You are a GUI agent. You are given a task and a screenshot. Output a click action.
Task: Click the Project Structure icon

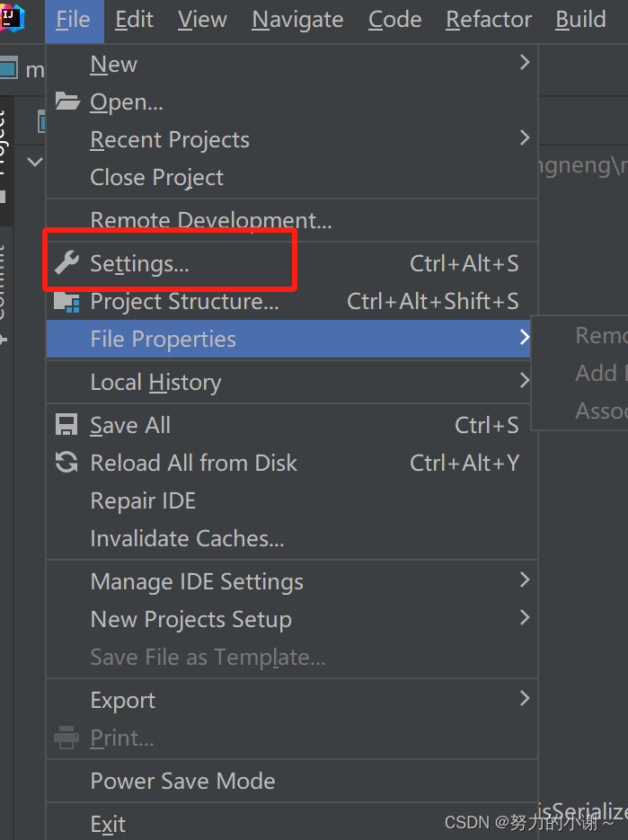[x=67, y=302]
